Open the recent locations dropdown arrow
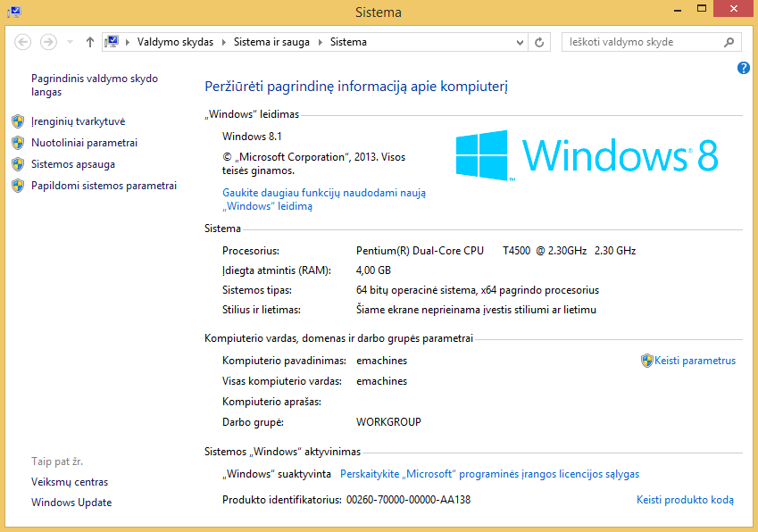The image size is (758, 532). click(71, 42)
